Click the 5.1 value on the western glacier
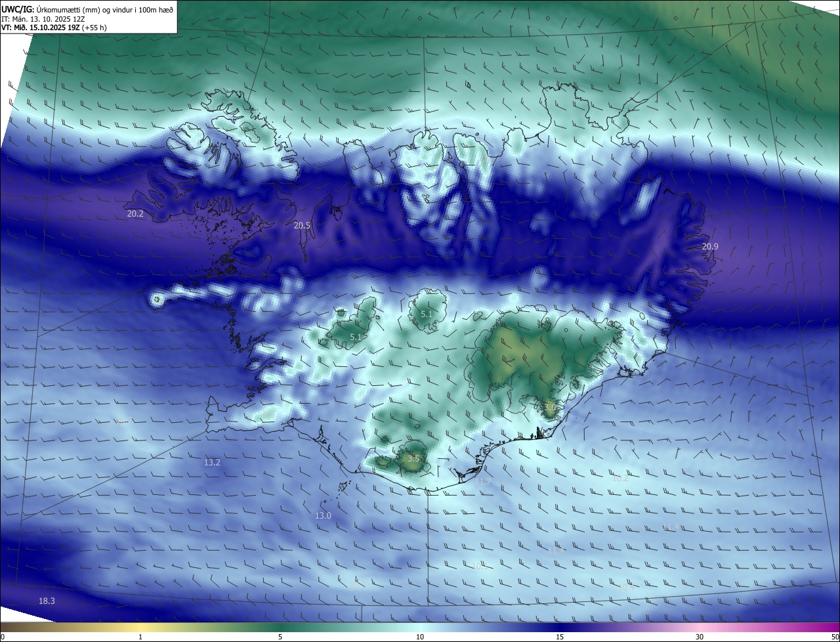The image size is (840, 642). tap(356, 337)
